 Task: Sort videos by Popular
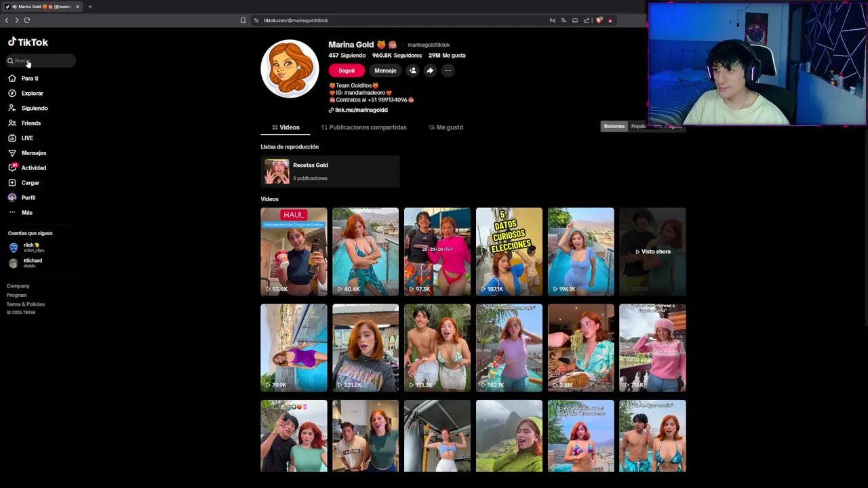(638, 126)
